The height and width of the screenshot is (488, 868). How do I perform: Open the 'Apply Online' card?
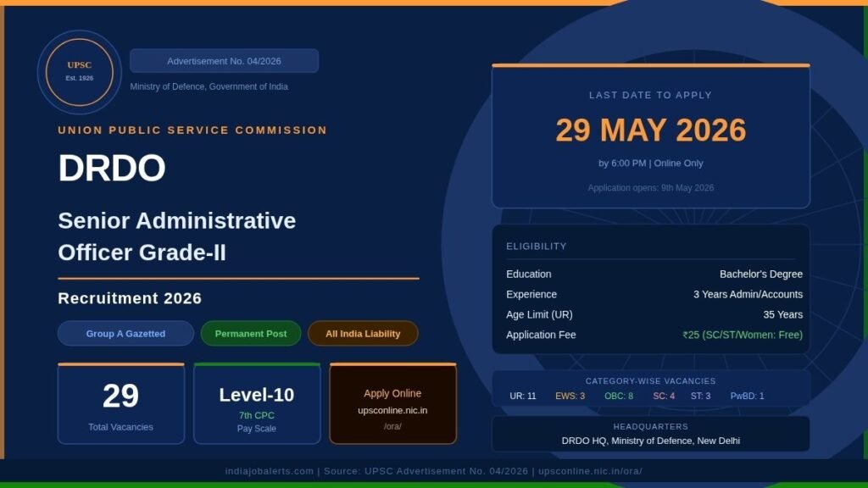393,403
